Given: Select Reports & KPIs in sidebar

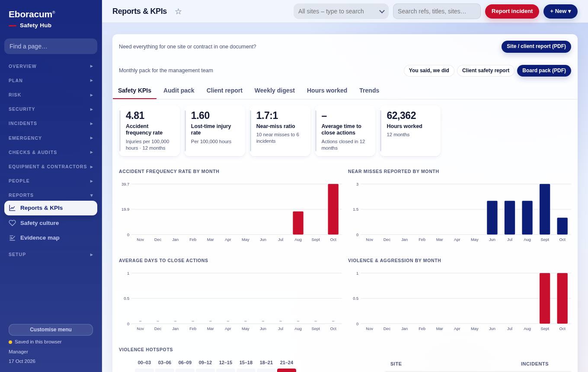Looking at the screenshot, I should (x=51, y=208).
